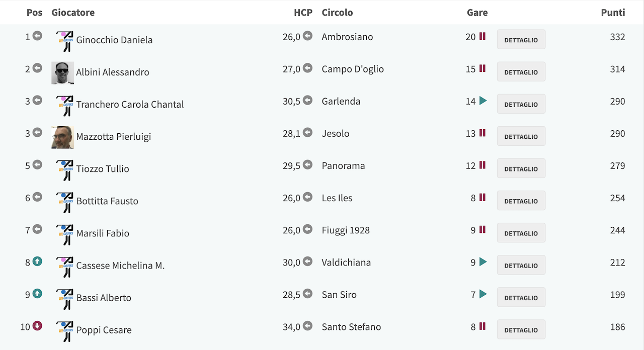Sort by the HCP column header

click(303, 13)
